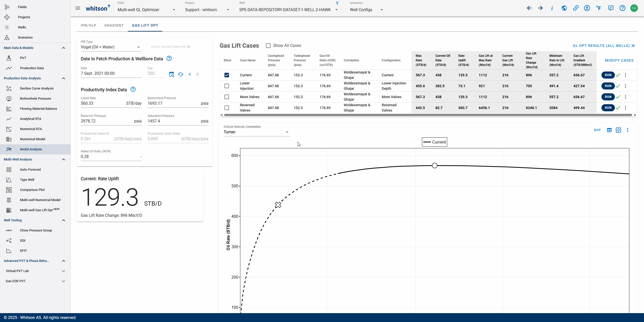
Task: Open the Field dropdown
Action: pyautogui.click(x=146, y=10)
